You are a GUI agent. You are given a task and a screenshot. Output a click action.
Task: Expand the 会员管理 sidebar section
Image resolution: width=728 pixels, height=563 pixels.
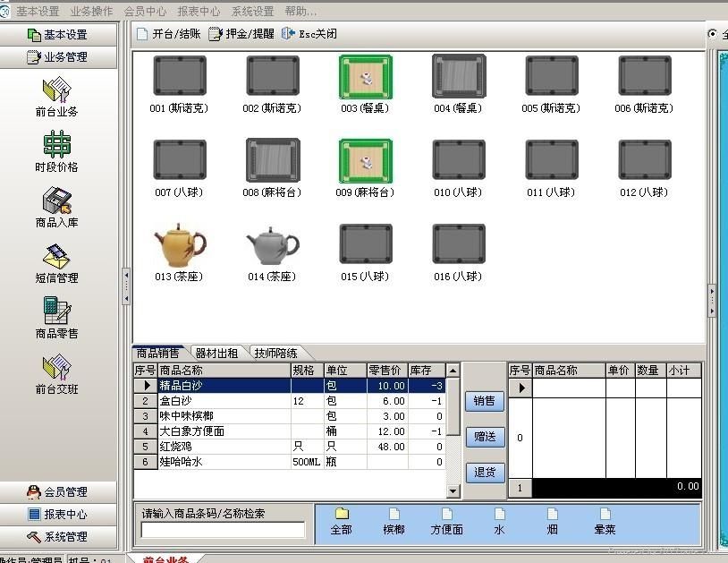click(58, 491)
